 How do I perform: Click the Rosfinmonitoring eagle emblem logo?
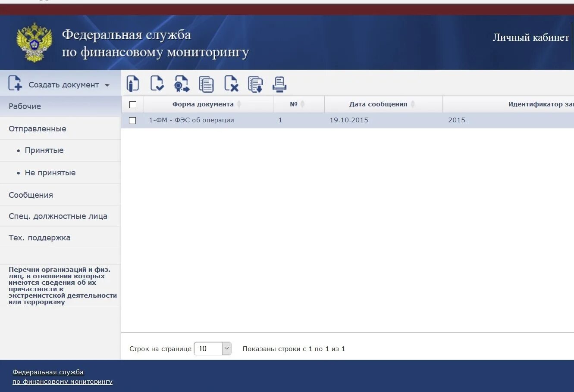pyautogui.click(x=34, y=42)
